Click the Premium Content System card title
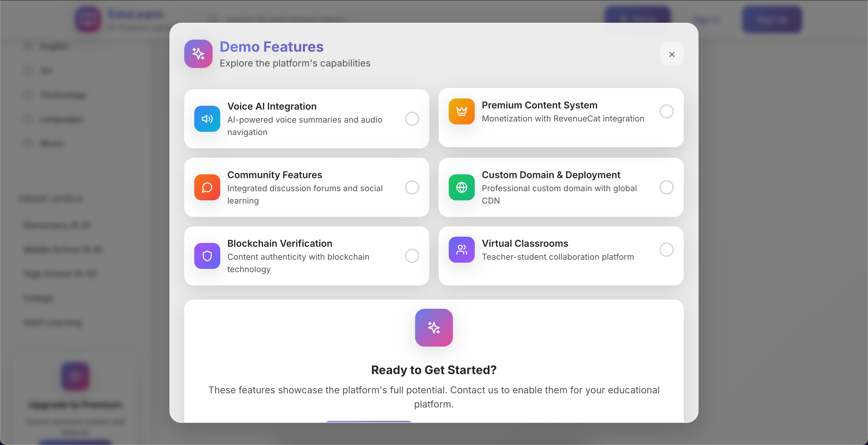 click(539, 105)
